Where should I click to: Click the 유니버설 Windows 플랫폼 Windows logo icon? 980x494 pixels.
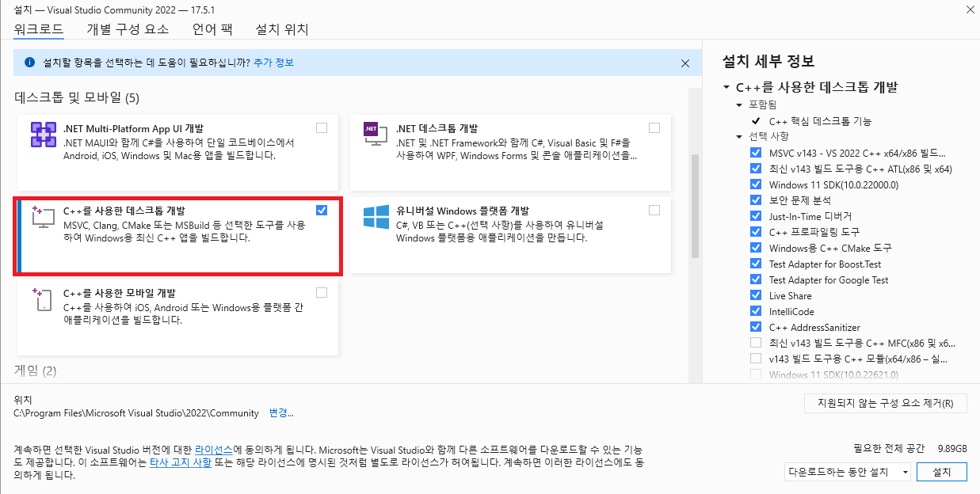coord(376,217)
